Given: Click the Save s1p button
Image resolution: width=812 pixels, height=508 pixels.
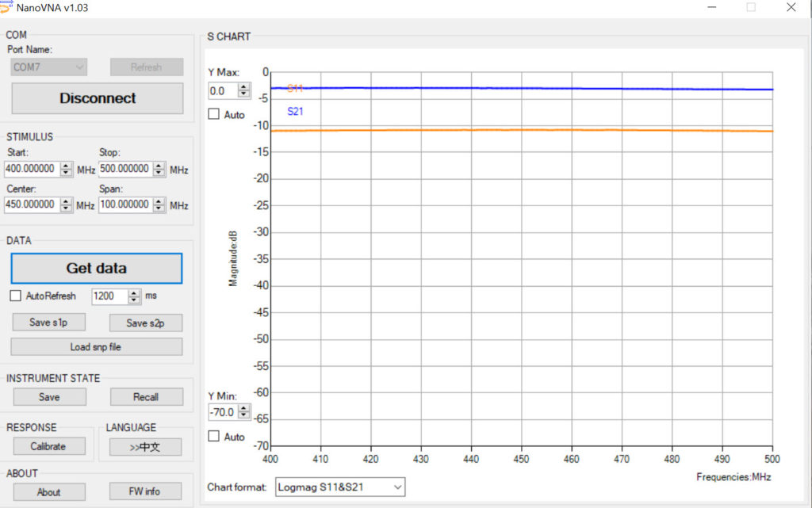Looking at the screenshot, I should click(x=49, y=323).
